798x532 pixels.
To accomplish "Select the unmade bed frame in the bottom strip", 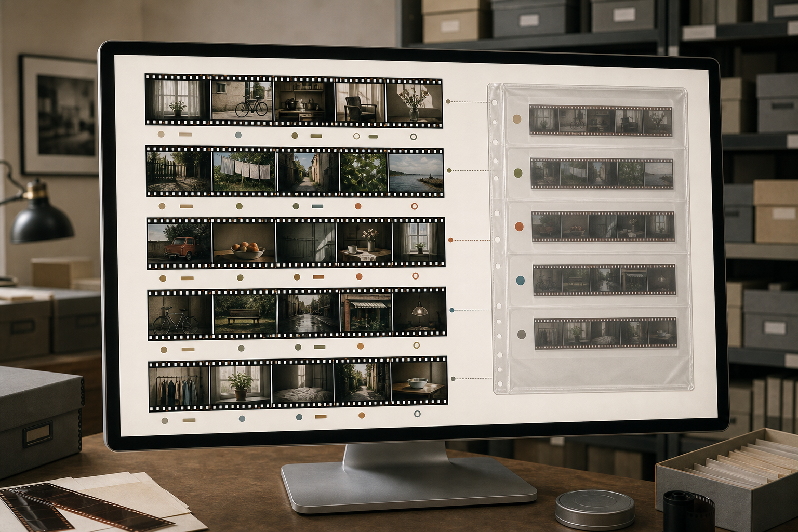I will click(x=302, y=384).
